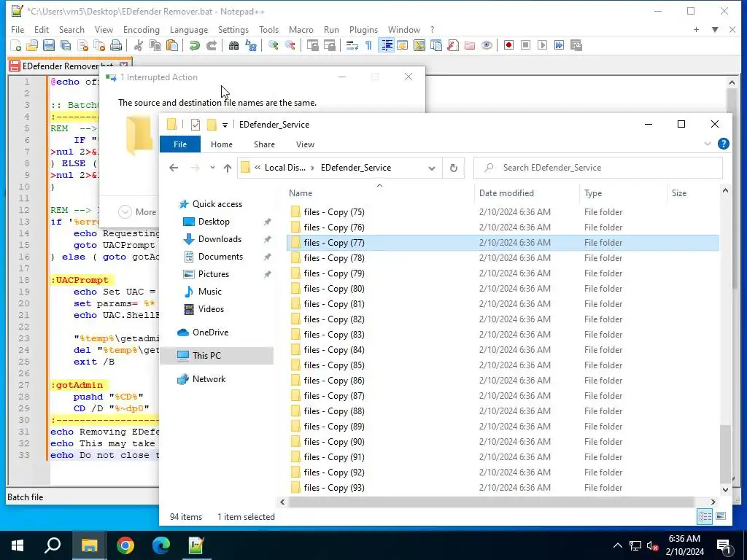Click Properties checkmark icon in title bar
The width and height of the screenshot is (747, 560).
(196, 125)
